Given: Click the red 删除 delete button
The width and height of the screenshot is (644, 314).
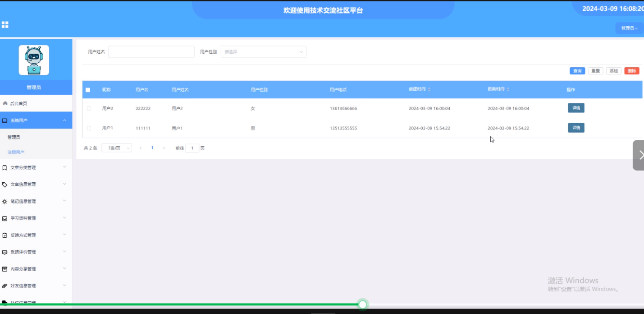Looking at the screenshot, I should click(x=632, y=71).
